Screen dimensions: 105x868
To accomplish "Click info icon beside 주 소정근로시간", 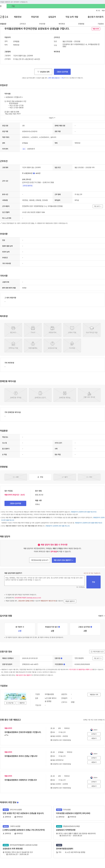I will point(34,173).
